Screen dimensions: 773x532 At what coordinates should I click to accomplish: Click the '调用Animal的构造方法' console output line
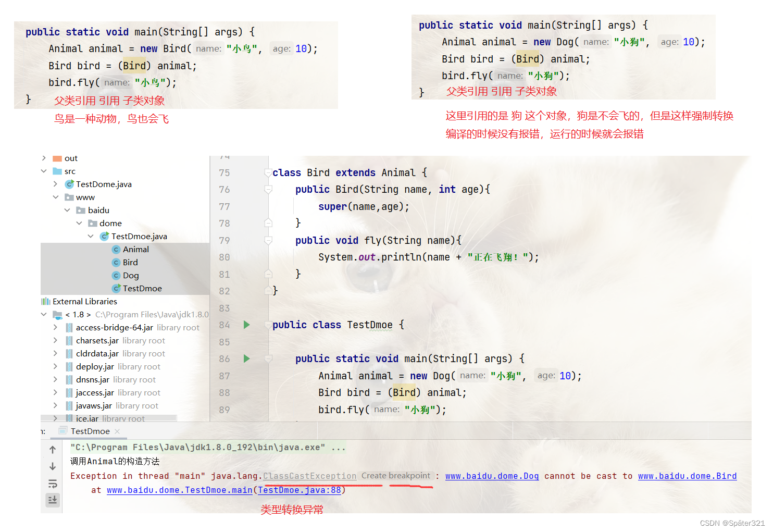[115, 462]
